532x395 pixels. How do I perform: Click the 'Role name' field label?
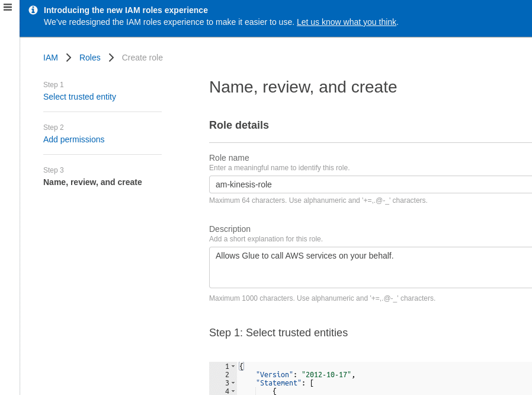[x=229, y=158]
